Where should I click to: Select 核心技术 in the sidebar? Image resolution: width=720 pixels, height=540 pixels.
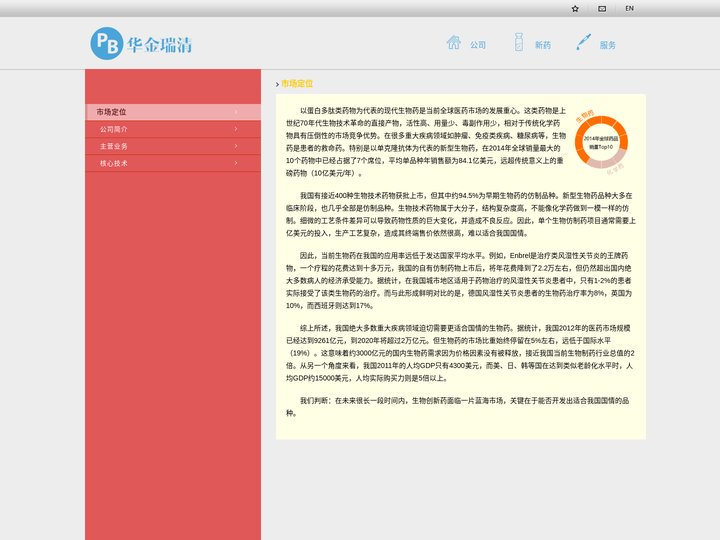173,163
